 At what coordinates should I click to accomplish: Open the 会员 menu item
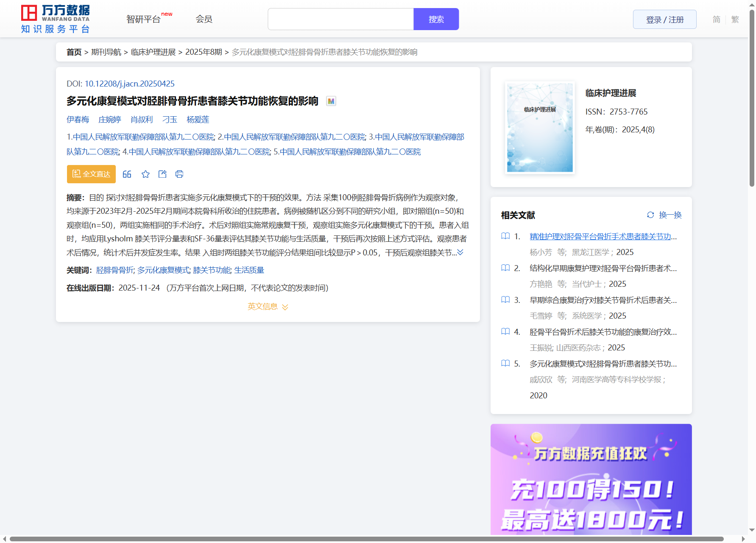pyautogui.click(x=204, y=20)
